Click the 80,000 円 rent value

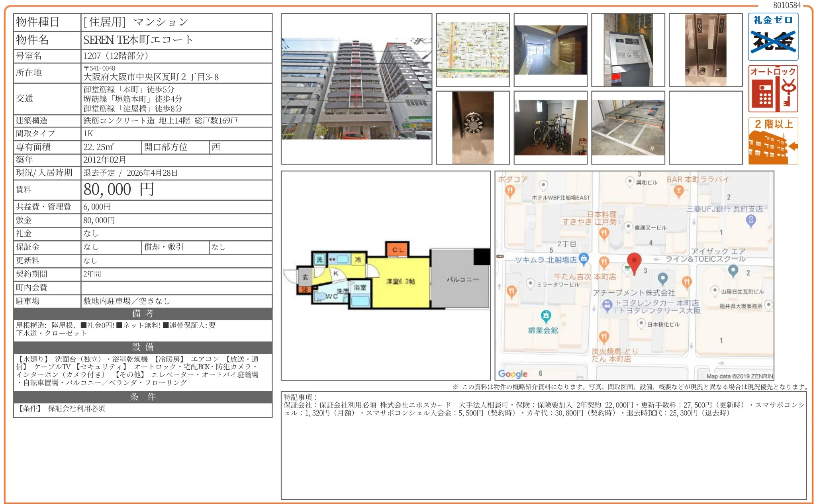[119, 190]
